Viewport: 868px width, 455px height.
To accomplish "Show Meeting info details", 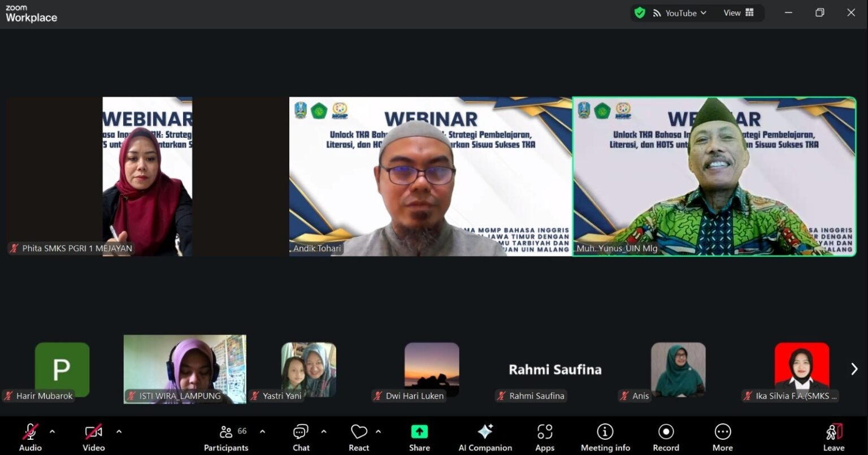I will [605, 437].
